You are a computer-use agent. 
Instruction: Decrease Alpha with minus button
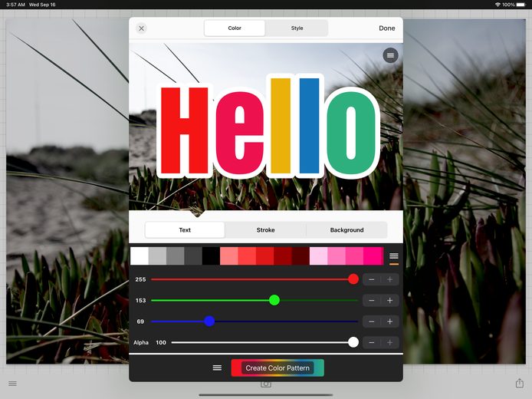click(x=372, y=343)
